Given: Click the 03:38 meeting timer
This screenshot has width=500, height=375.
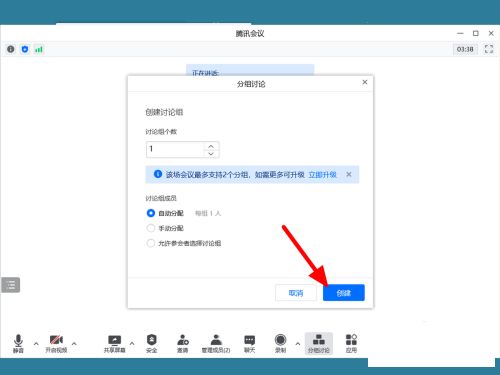Looking at the screenshot, I should [465, 49].
